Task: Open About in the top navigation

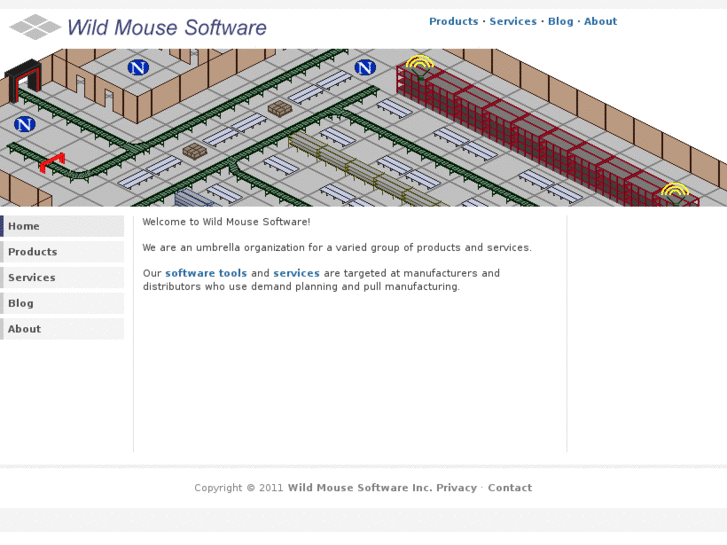Action: (x=600, y=21)
